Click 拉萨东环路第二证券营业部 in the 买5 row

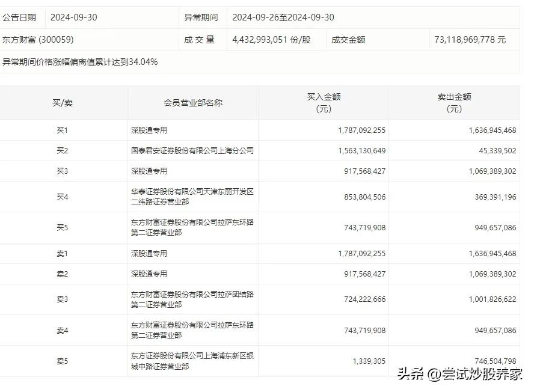tap(192, 227)
